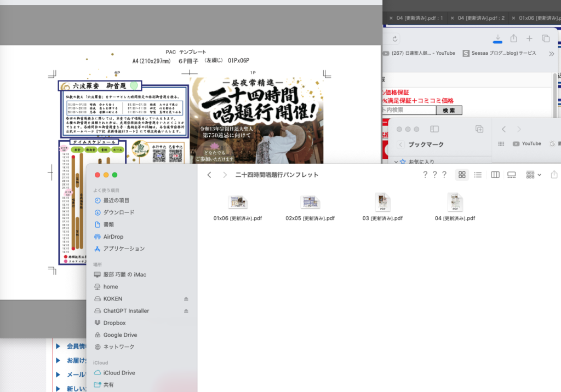561x392 pixels.
Task: Eject the KOKEN volume
Action: [x=186, y=298]
